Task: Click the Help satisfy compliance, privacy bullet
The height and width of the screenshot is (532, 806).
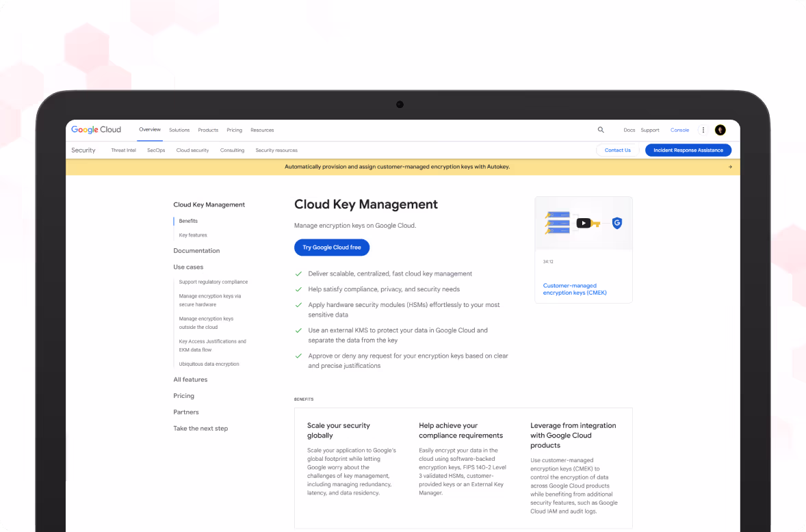Action: tap(383, 289)
